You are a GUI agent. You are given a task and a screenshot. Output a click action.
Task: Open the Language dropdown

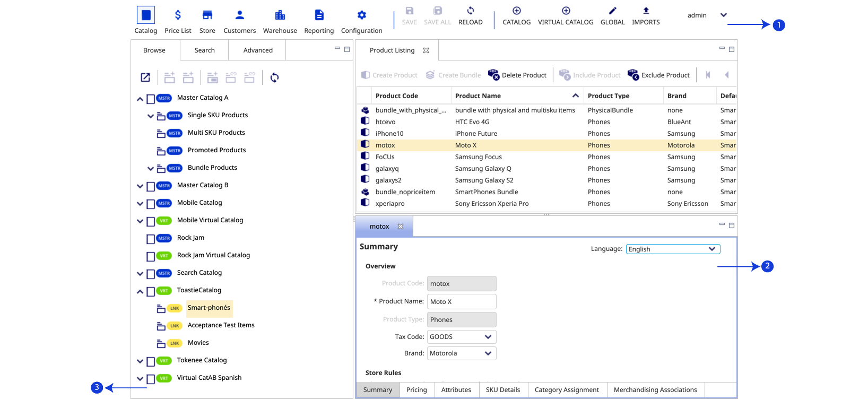(673, 249)
